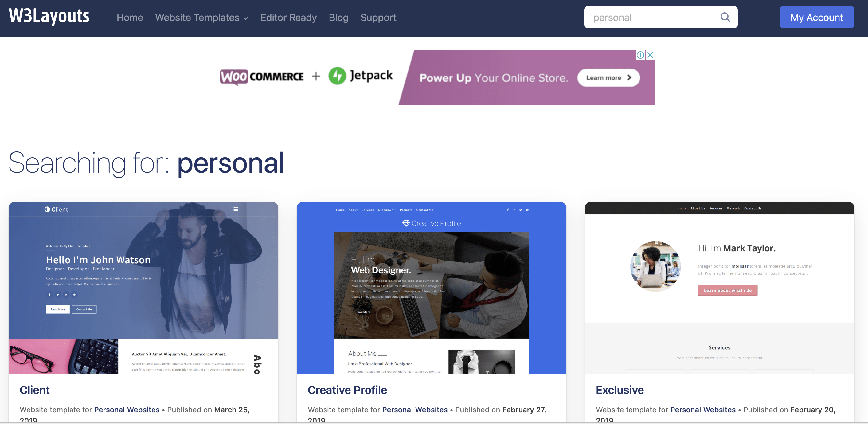
Task: Click hamburger menu icon in Client preview
Action: click(x=236, y=209)
